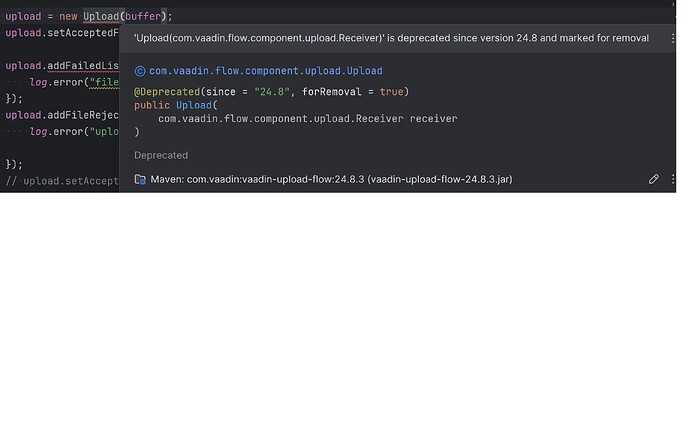Screen dimensions: 690x431
Task: Click the deprecation warning message text
Action: (x=391, y=38)
